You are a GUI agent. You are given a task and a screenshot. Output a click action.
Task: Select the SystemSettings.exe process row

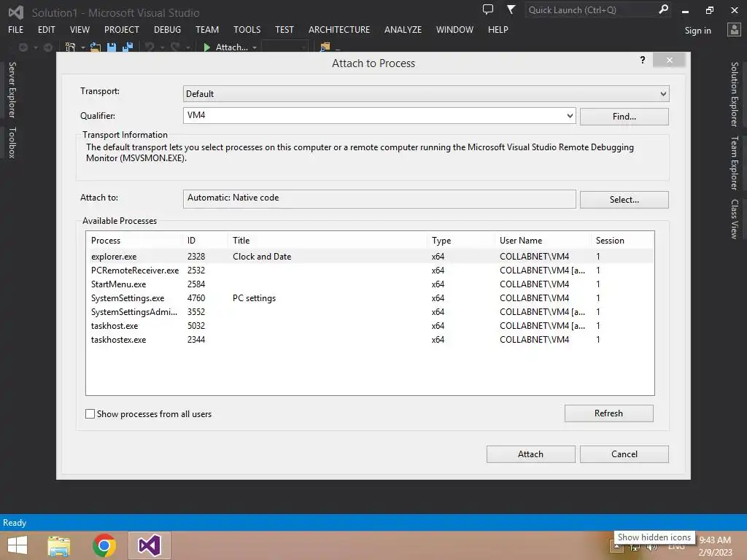(370, 297)
